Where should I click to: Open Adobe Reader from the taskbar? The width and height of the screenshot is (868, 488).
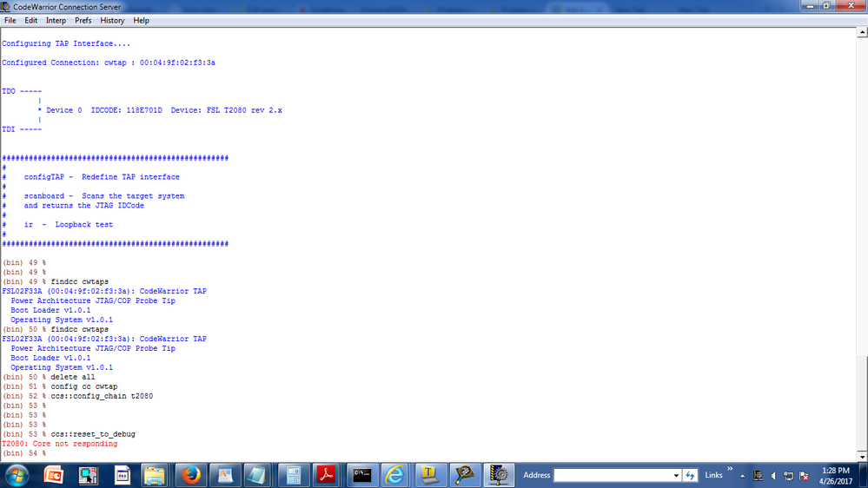327,475
